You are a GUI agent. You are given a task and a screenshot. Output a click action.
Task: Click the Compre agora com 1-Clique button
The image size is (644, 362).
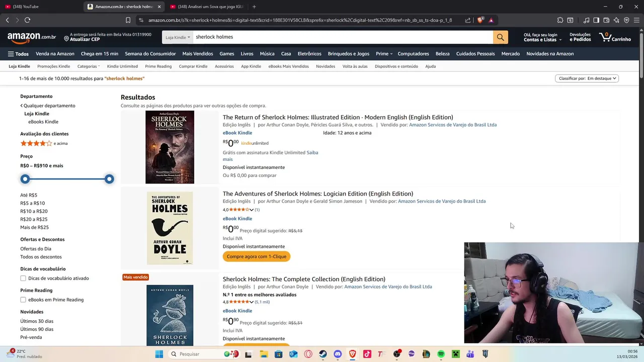257,256
